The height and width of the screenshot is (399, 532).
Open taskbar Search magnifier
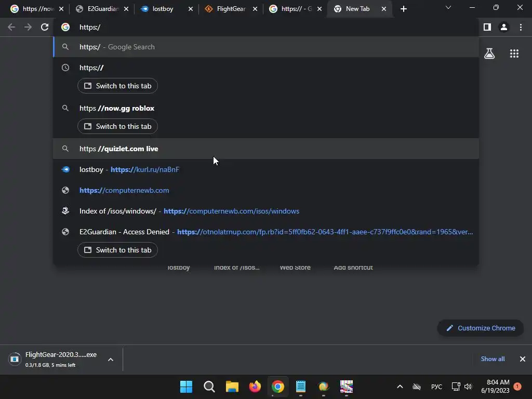(209, 387)
